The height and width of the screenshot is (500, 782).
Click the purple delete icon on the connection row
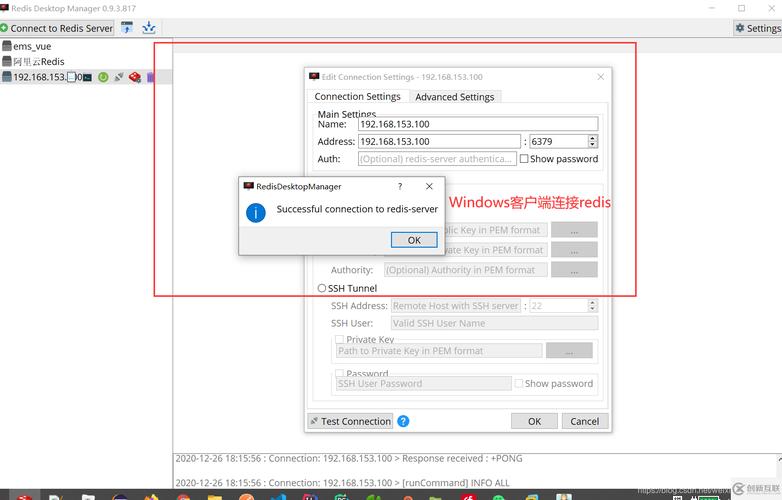(150, 77)
